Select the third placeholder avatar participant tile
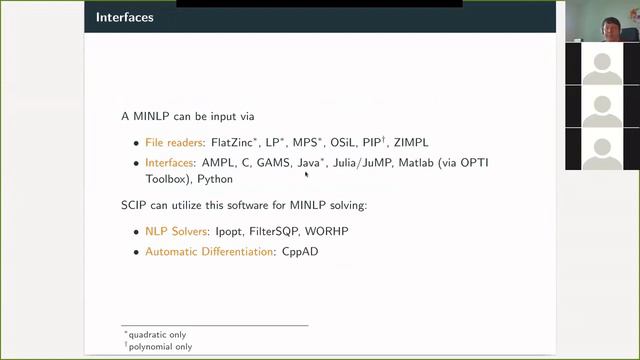The height and width of the screenshot is (360, 640). tap(602, 149)
